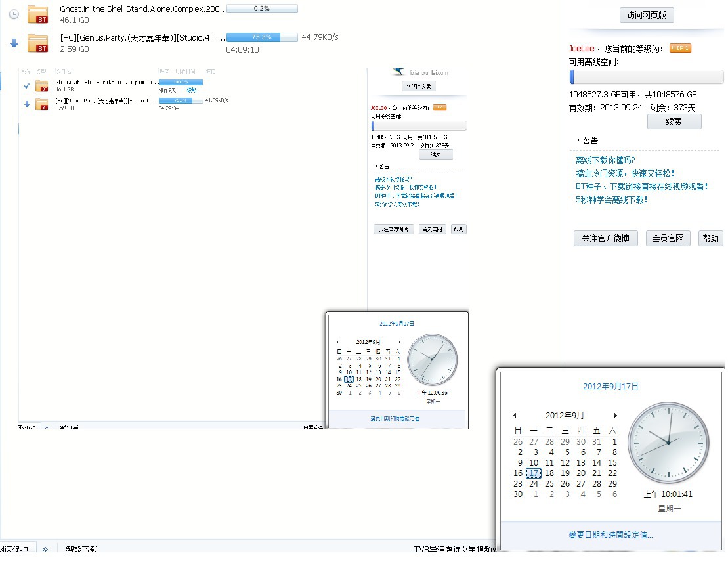728x564 pixels.
Task: Select the [HC][Genius.Party.(天才嘉年華)] task name in the main list
Action: (142, 37)
